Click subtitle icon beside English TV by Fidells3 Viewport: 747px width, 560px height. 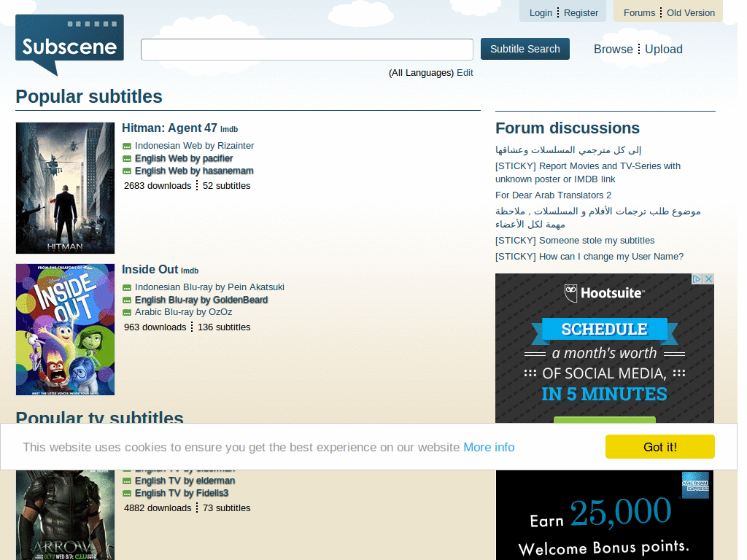[x=127, y=494]
